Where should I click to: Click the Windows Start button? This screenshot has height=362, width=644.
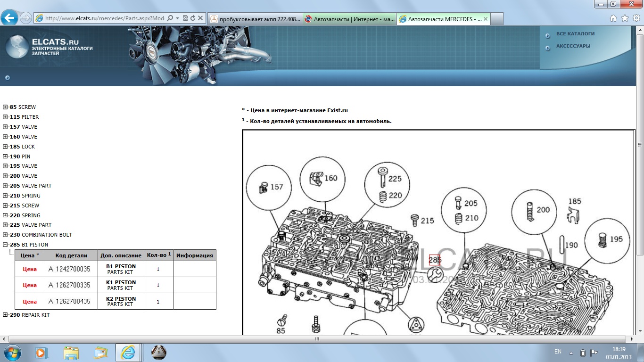pyautogui.click(x=12, y=352)
